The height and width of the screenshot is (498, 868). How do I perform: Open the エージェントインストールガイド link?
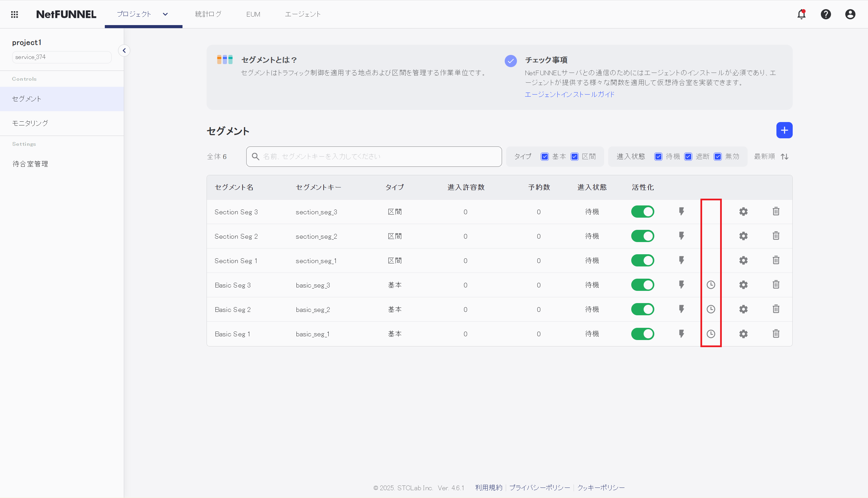coord(569,94)
